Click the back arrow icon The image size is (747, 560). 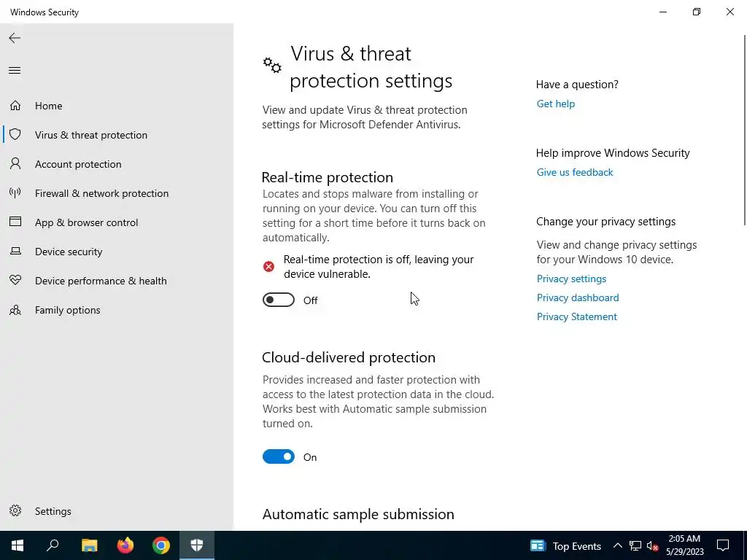tap(15, 38)
